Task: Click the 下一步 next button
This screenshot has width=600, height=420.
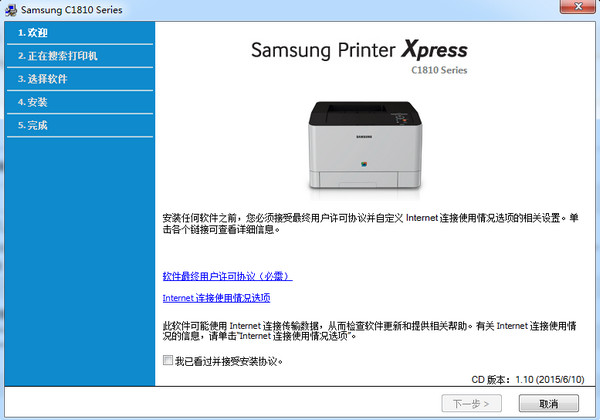Action: (x=471, y=403)
